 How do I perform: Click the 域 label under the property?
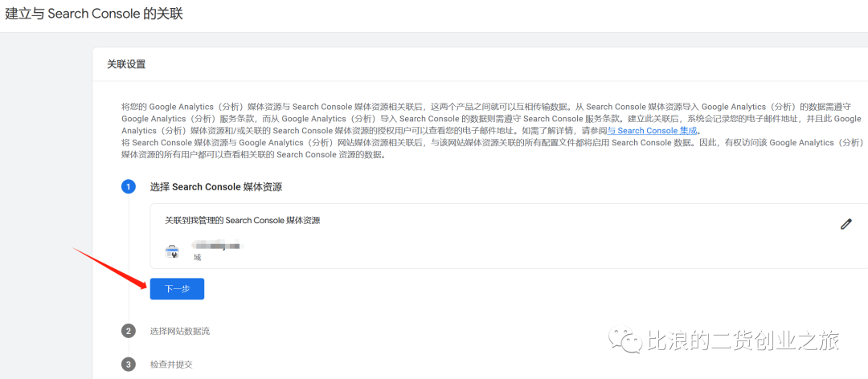click(197, 257)
